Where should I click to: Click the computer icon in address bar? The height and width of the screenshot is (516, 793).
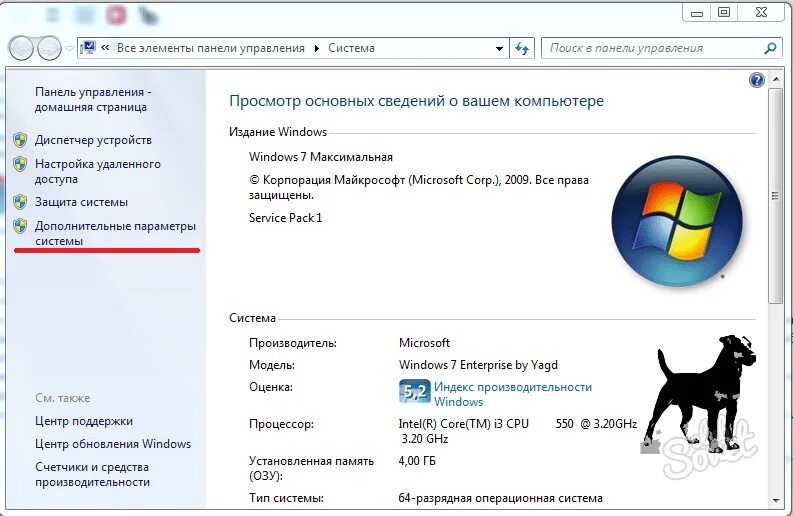point(88,48)
